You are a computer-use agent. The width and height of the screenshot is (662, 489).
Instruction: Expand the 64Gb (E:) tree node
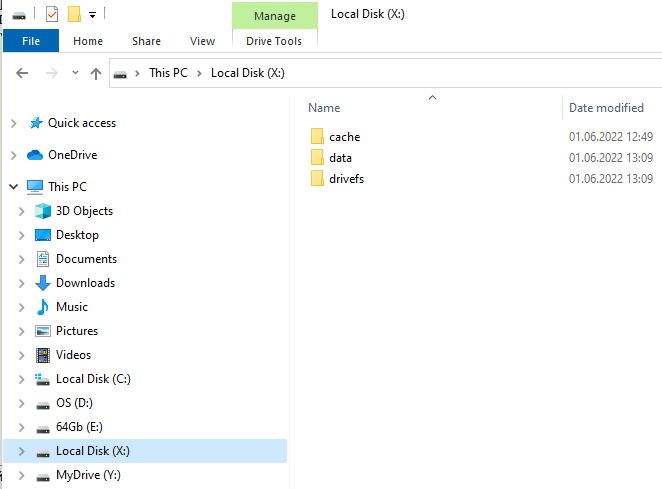point(22,428)
